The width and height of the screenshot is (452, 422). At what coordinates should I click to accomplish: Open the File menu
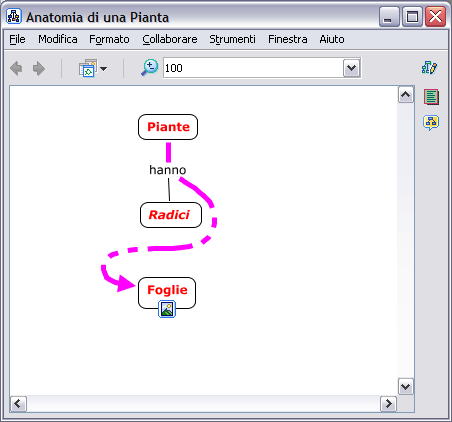click(x=17, y=39)
